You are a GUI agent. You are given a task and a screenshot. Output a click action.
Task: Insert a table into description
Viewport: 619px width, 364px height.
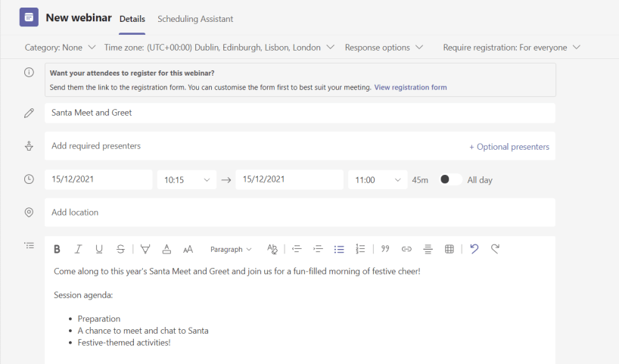tap(449, 249)
